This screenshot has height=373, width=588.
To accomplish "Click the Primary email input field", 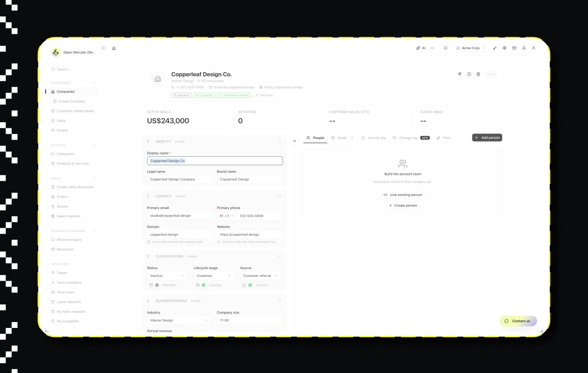I will (180, 216).
